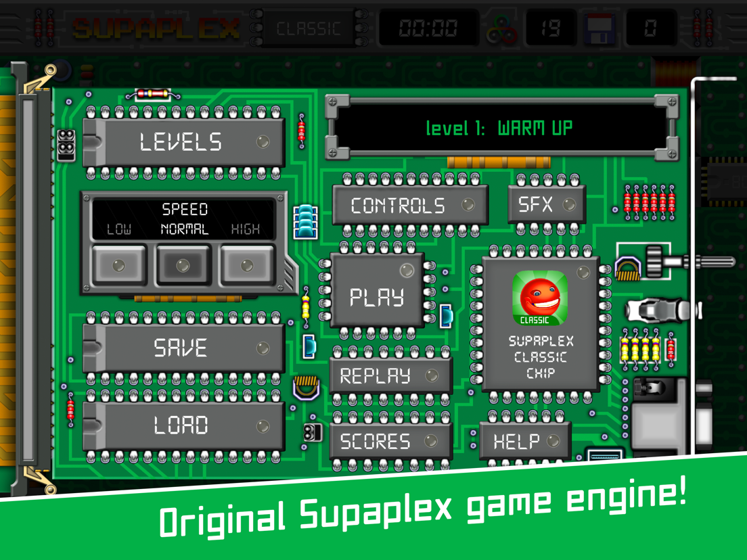Click the SUPAPLEX logo in top bar
Image resolution: width=747 pixels, height=560 pixels.
click(156, 28)
